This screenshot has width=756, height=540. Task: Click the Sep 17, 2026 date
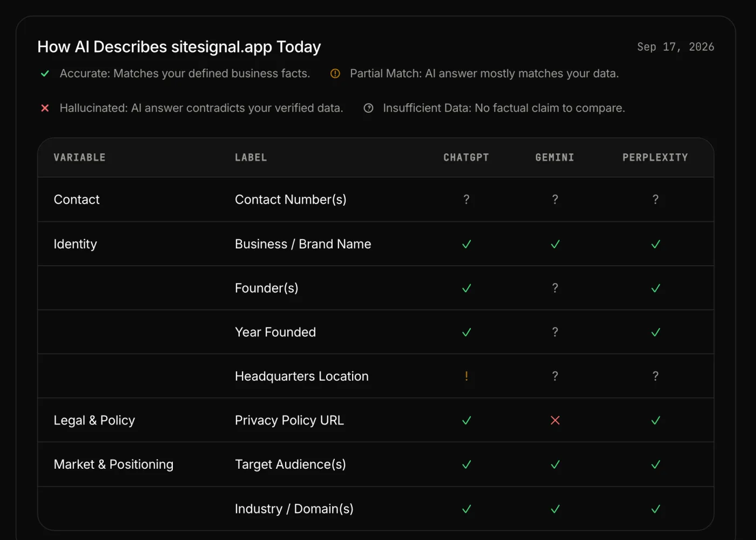(676, 47)
